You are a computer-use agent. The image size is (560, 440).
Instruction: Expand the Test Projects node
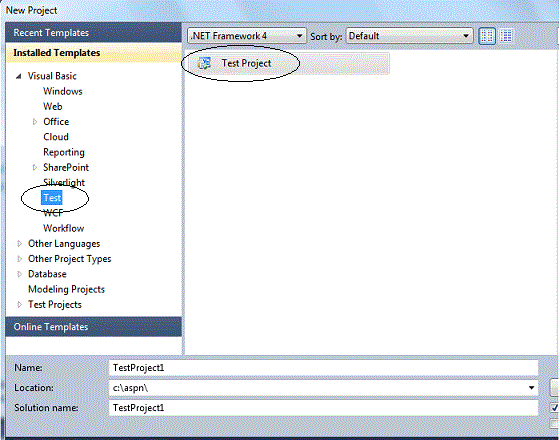coord(20,305)
